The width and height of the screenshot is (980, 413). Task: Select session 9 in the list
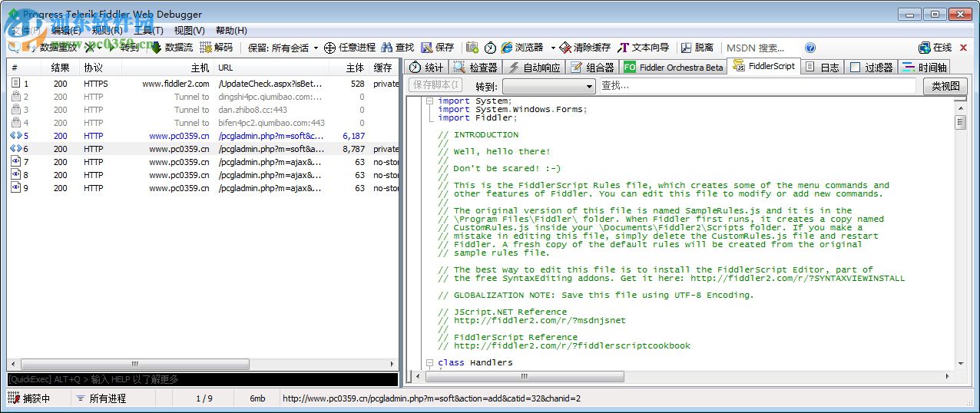click(203, 188)
